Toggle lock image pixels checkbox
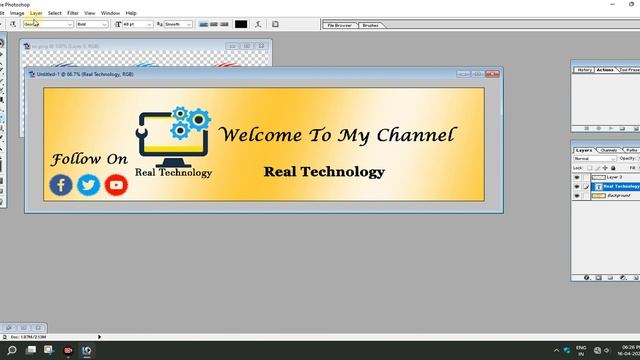 coord(597,168)
